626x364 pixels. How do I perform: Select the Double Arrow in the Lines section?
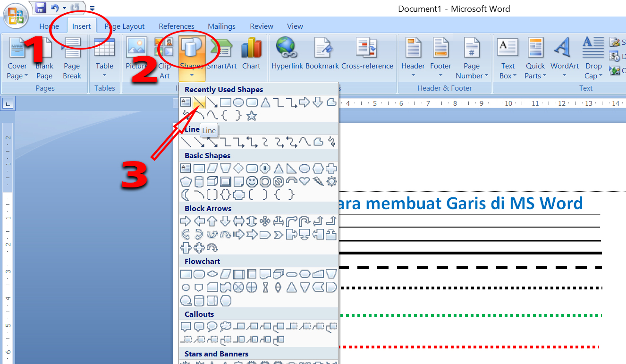point(212,142)
